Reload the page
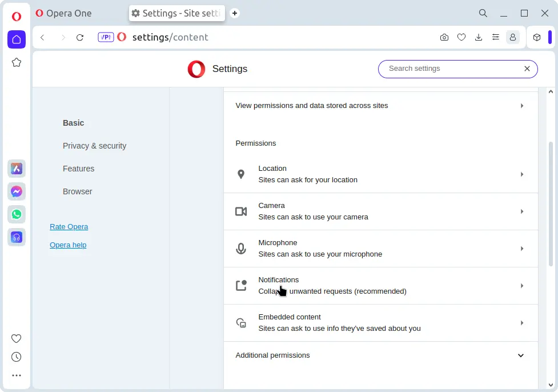 coord(80,37)
